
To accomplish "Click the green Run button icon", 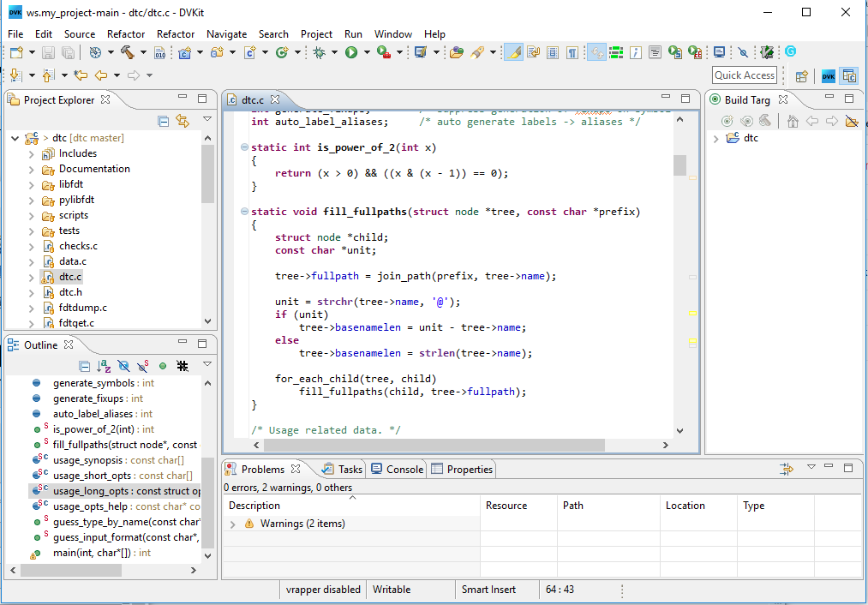I will 351,52.
